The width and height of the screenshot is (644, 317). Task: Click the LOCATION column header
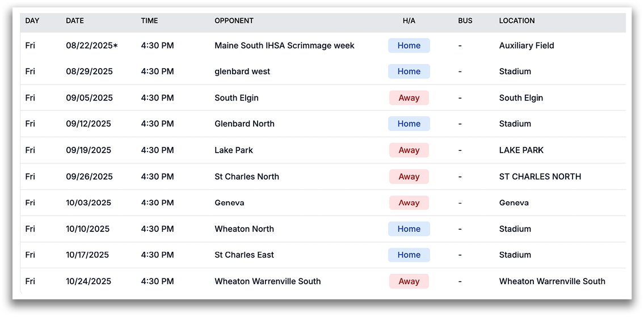tap(516, 21)
